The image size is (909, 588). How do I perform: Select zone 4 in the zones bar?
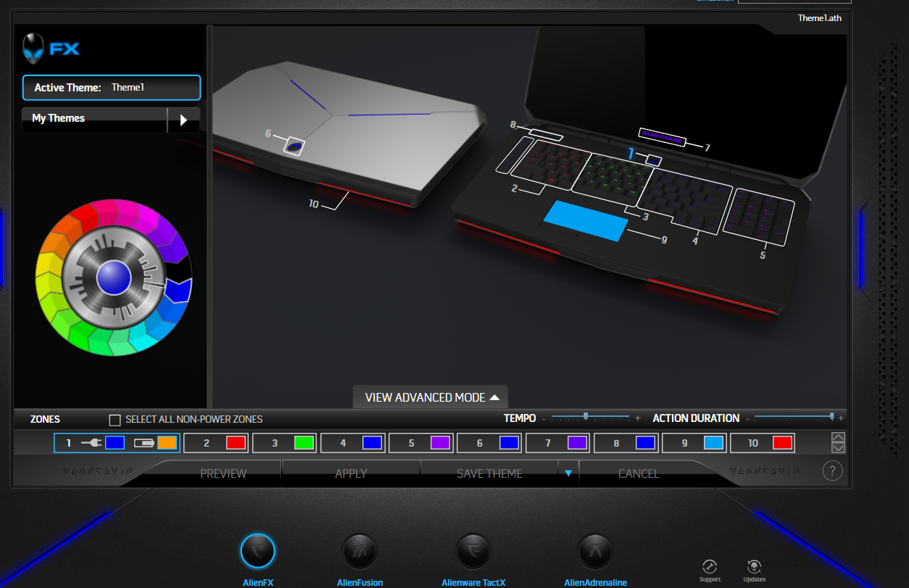pos(352,443)
